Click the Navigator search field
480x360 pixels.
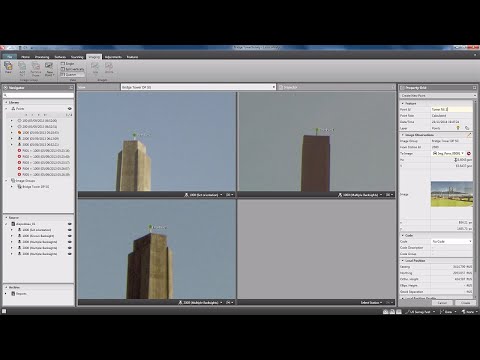click(38, 95)
